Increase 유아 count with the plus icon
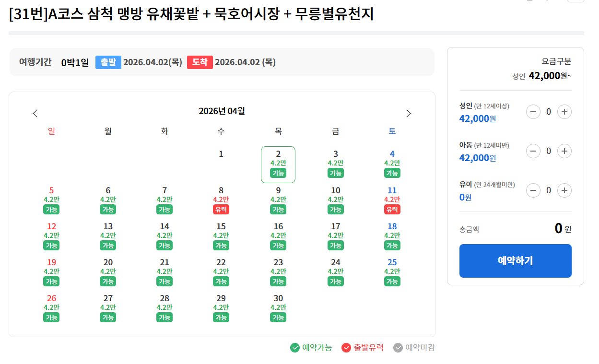This screenshot has height=364, width=599. coord(564,190)
